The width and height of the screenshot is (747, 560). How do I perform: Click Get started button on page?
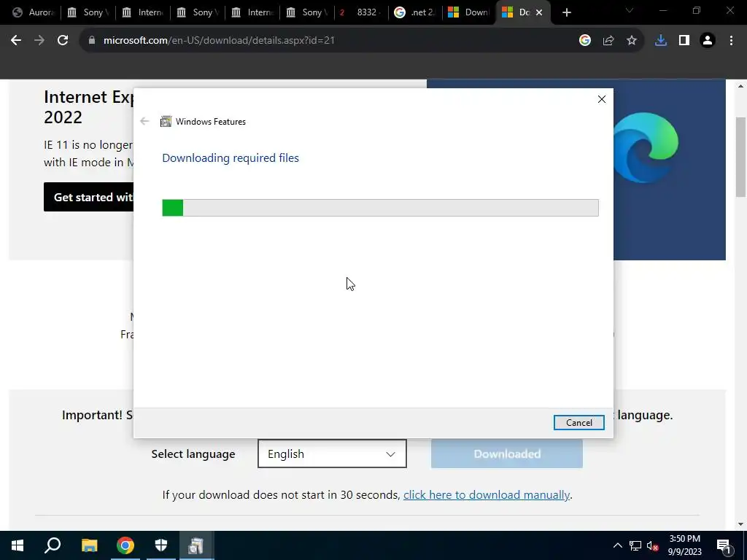pos(89,197)
